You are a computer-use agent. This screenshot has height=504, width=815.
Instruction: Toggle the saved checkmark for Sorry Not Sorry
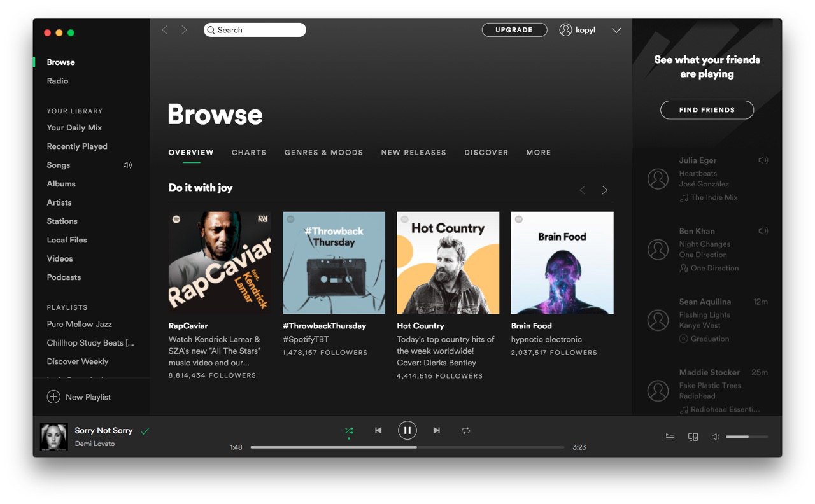tap(145, 431)
